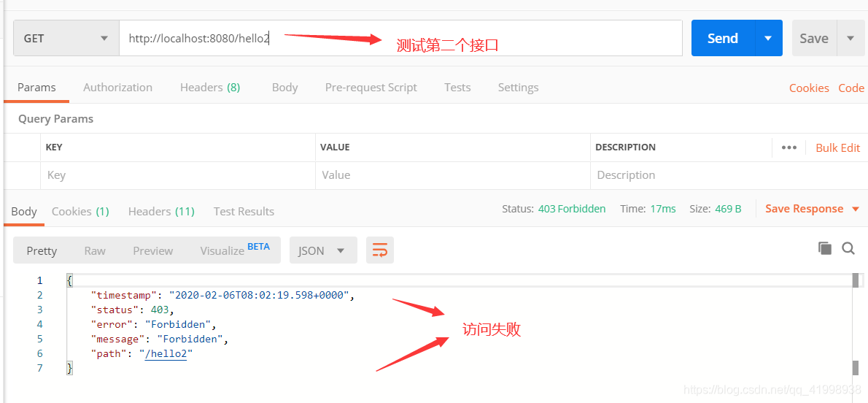Switch to the Test Results tab

point(244,211)
